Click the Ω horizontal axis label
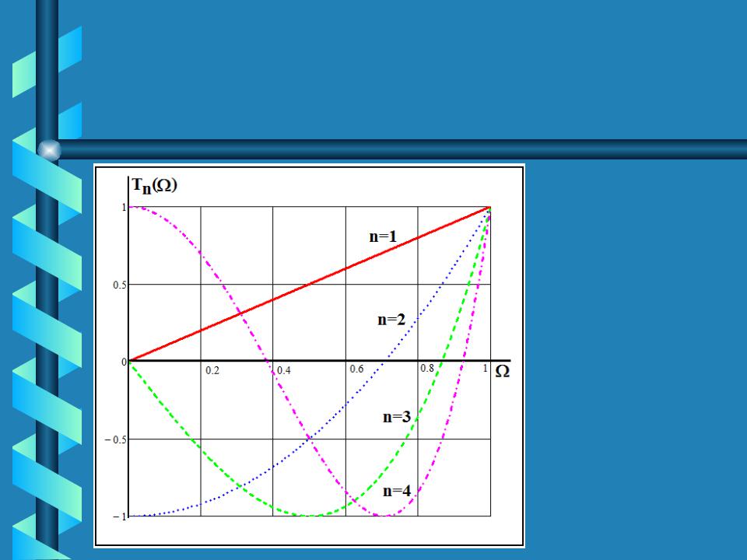 point(502,371)
